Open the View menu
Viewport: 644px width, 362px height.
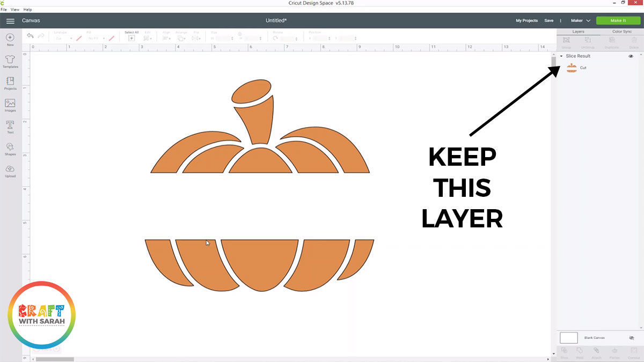point(15,10)
